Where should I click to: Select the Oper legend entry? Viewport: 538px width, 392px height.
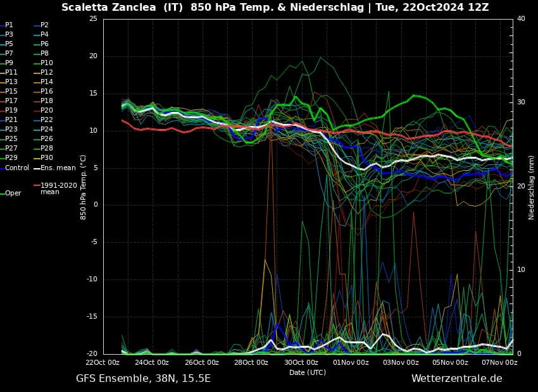click(13, 193)
